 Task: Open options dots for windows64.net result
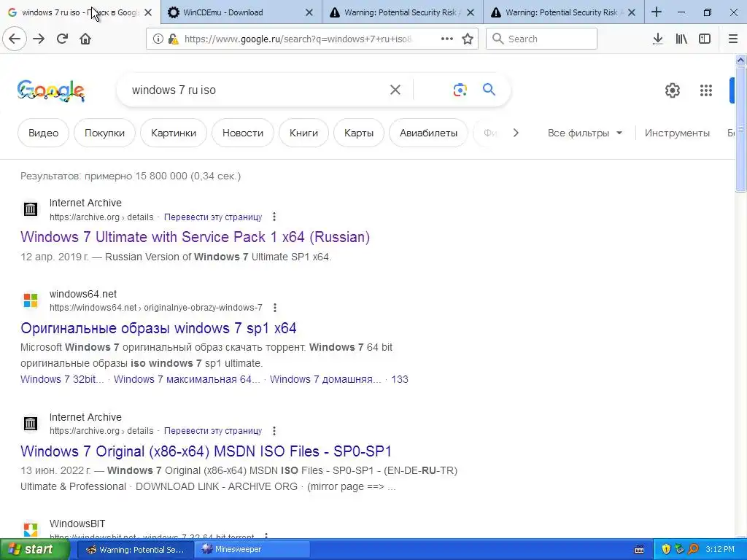275,308
